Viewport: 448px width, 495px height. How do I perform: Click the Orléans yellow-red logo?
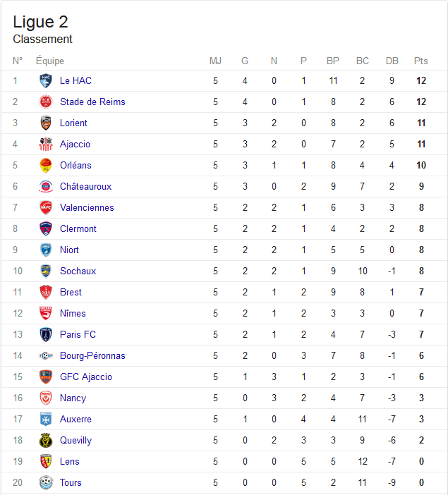click(46, 166)
